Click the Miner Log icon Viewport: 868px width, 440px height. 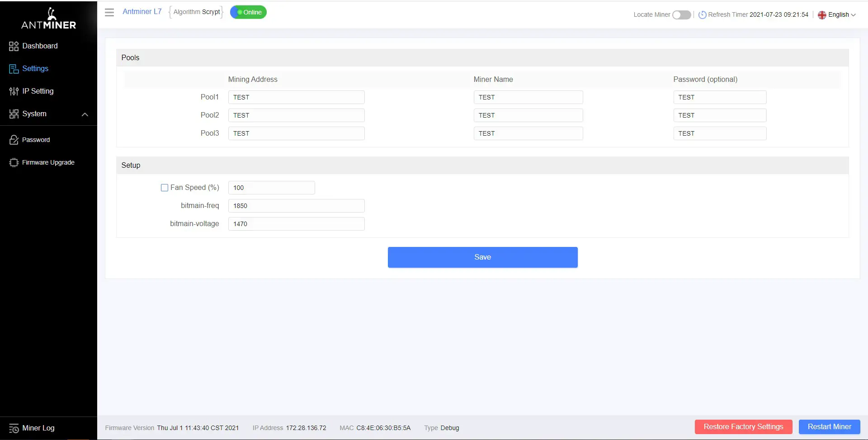14,428
